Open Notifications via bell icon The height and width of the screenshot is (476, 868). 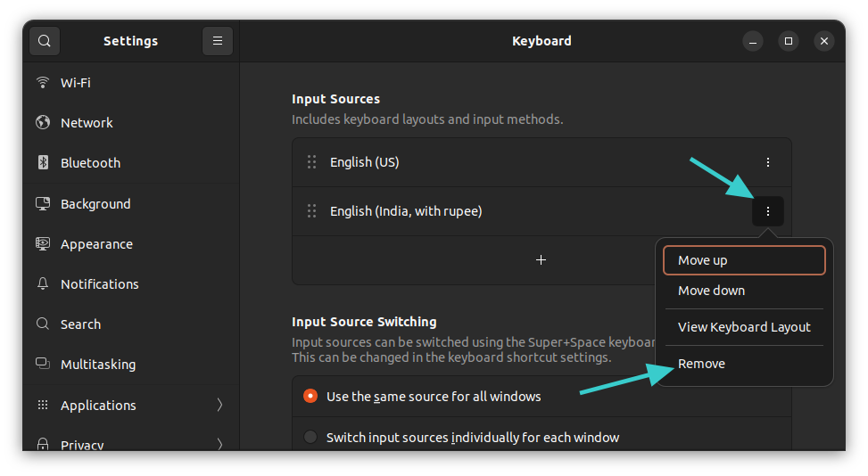click(42, 284)
